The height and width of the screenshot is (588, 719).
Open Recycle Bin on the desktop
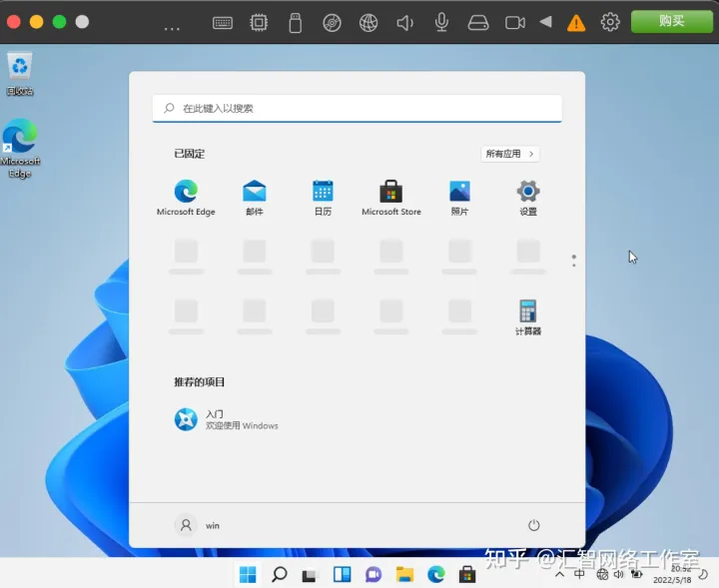pyautogui.click(x=20, y=74)
